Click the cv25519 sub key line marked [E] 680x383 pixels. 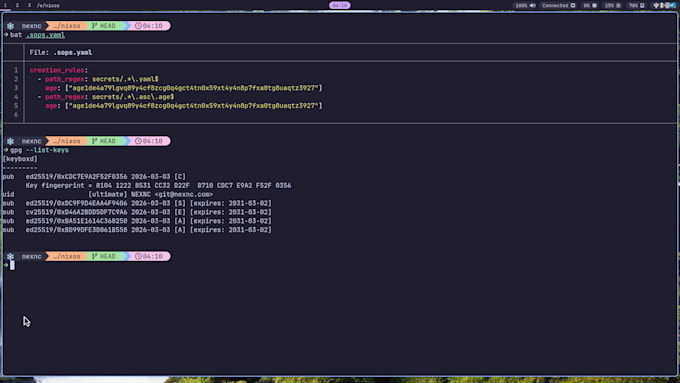tap(137, 212)
